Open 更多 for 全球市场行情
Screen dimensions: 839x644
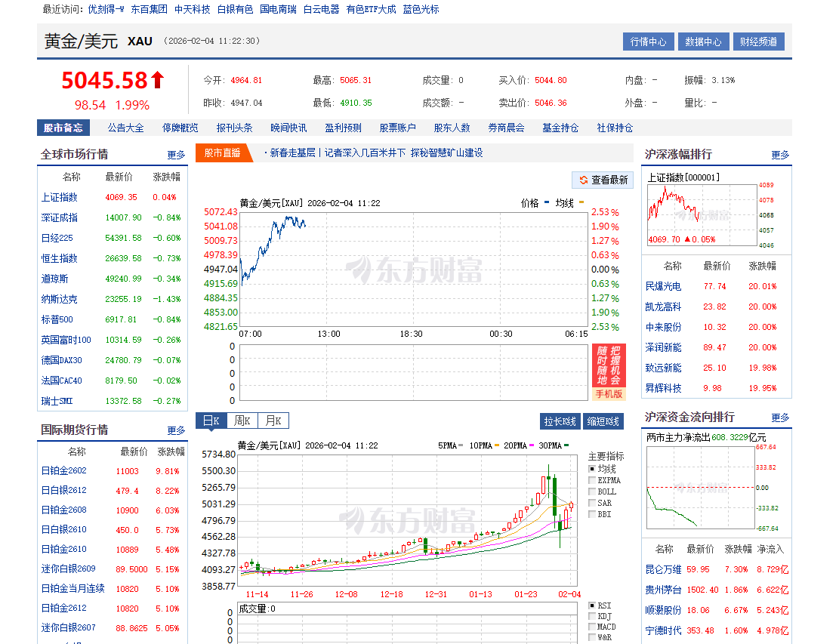(x=176, y=155)
